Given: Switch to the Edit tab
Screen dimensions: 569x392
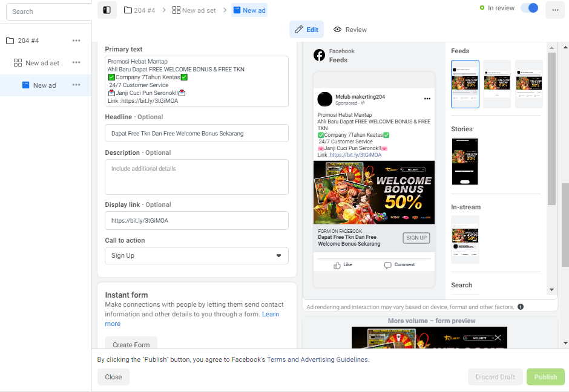Looking at the screenshot, I should pyautogui.click(x=307, y=30).
